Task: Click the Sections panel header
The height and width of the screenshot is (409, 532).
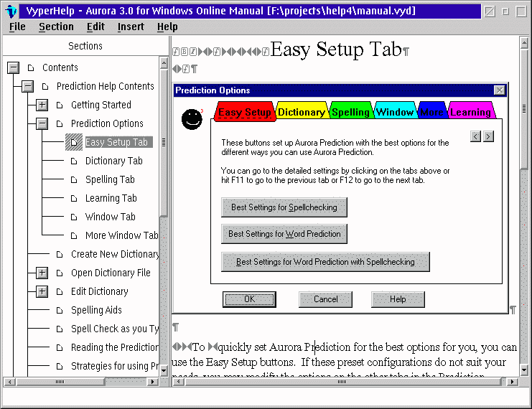Action: [x=85, y=46]
